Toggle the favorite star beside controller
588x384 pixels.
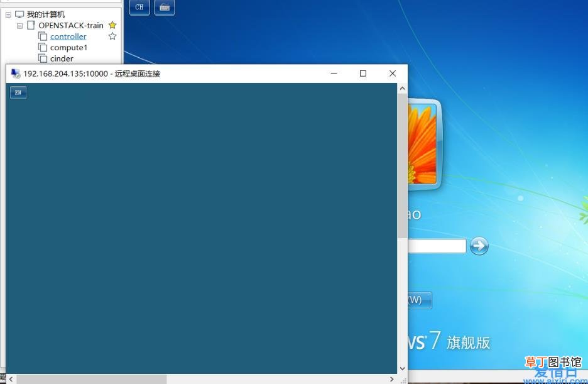click(112, 36)
